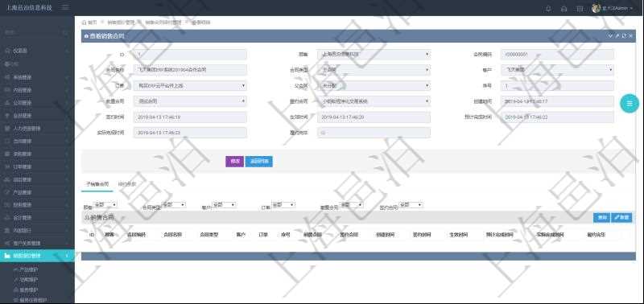Image resolution: width=644 pixels, height=304 pixels.
Task: Click the headset support icon in header
Action: point(564,8)
